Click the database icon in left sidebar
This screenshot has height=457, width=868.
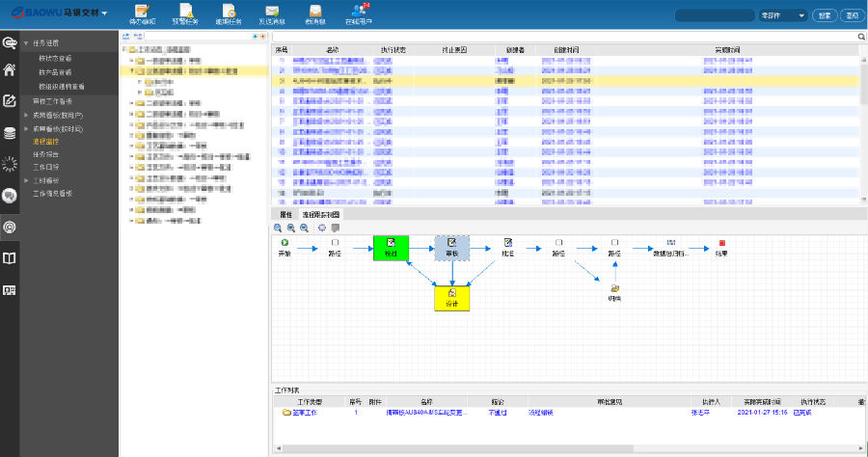11,133
